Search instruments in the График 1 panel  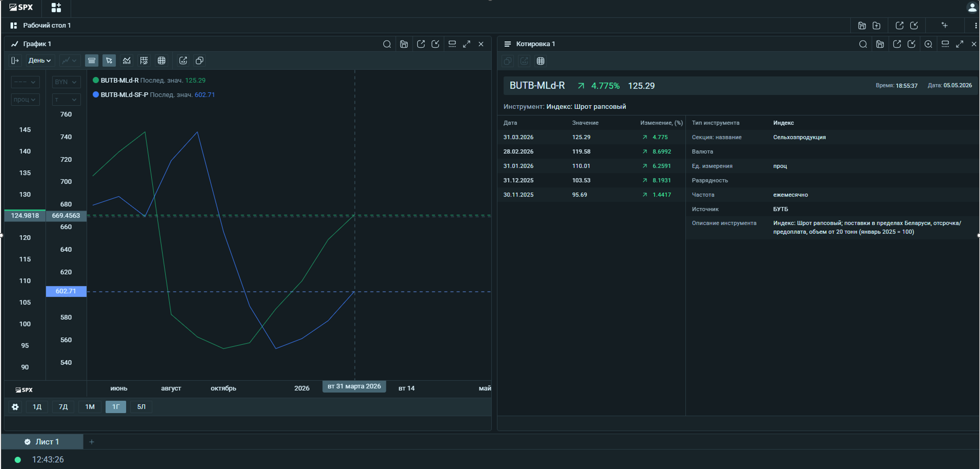tap(387, 44)
